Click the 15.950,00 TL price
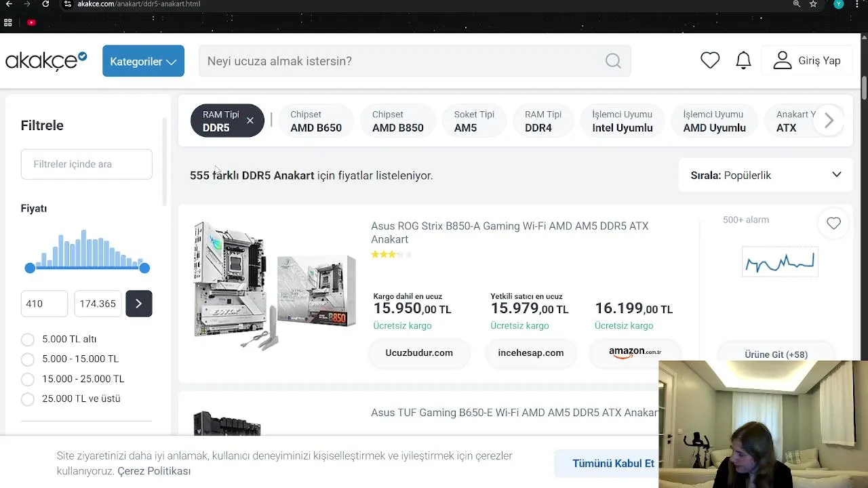 click(412, 309)
